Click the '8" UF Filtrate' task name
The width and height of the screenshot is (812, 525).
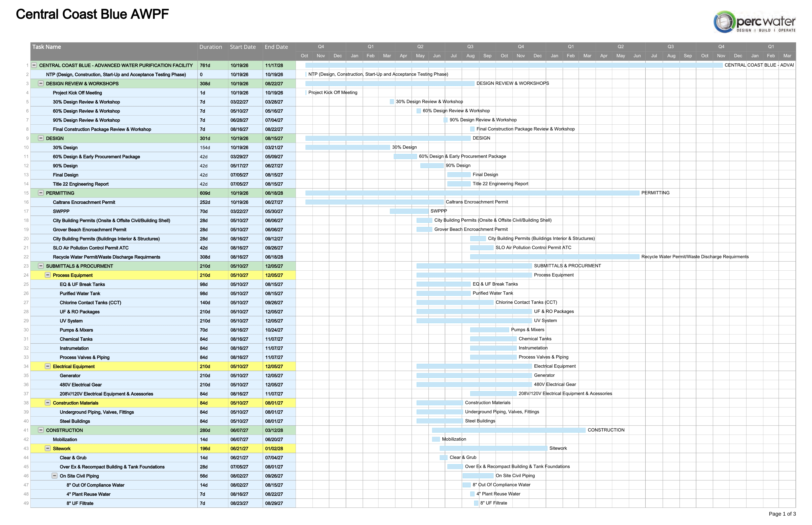coord(80,503)
